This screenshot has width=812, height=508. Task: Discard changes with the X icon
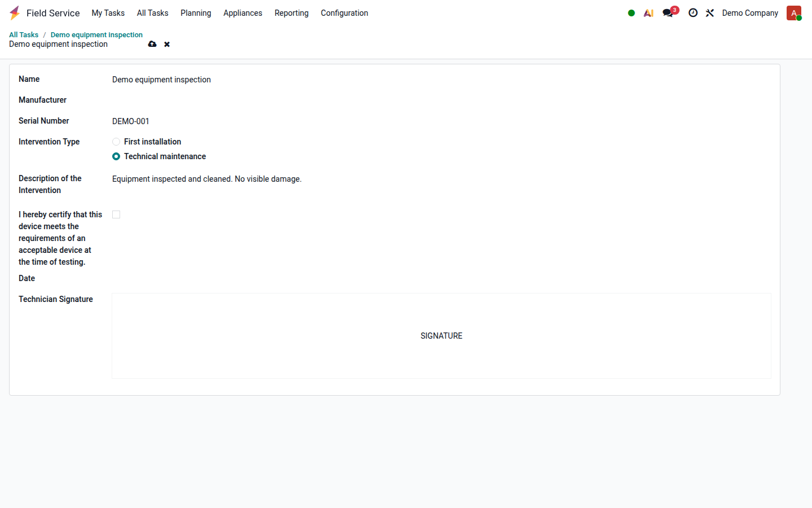point(167,44)
